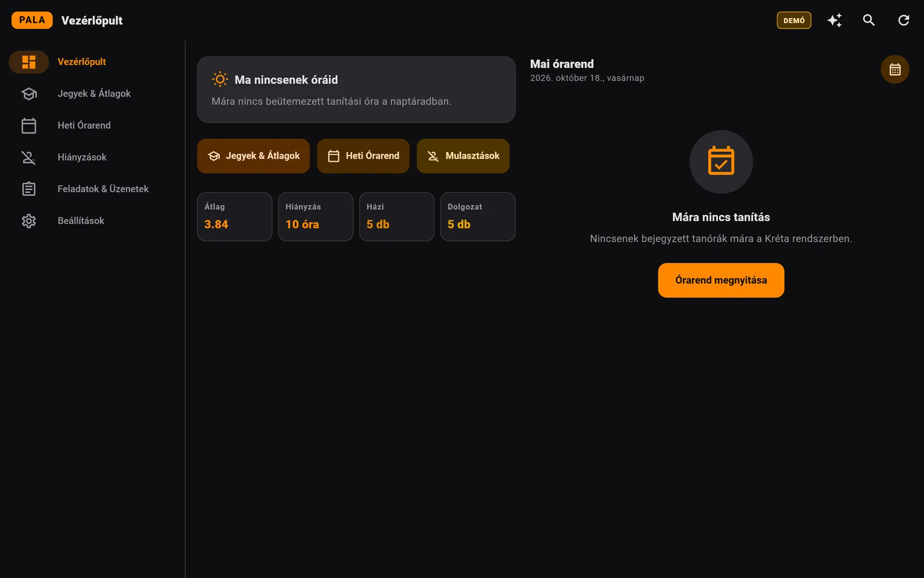The width and height of the screenshot is (924, 578).
Task: Click the 'Mai órarend' heading
Action: point(562,64)
